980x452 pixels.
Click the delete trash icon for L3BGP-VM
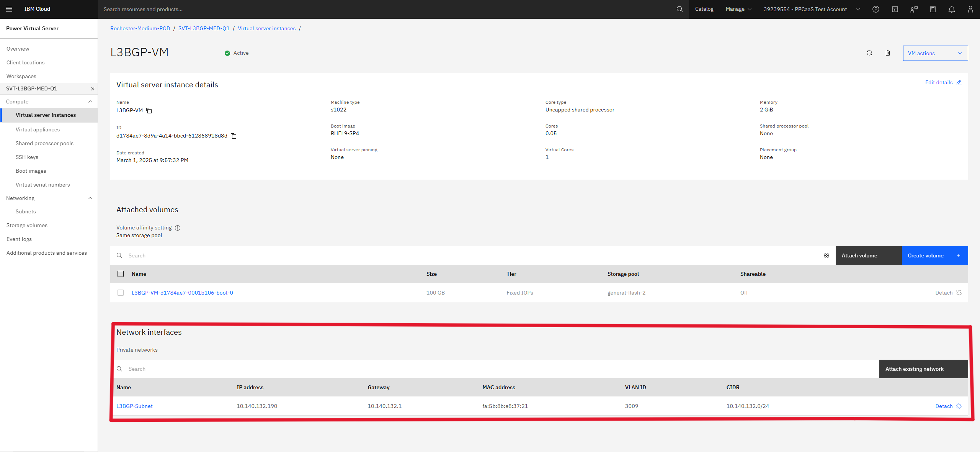pos(887,53)
